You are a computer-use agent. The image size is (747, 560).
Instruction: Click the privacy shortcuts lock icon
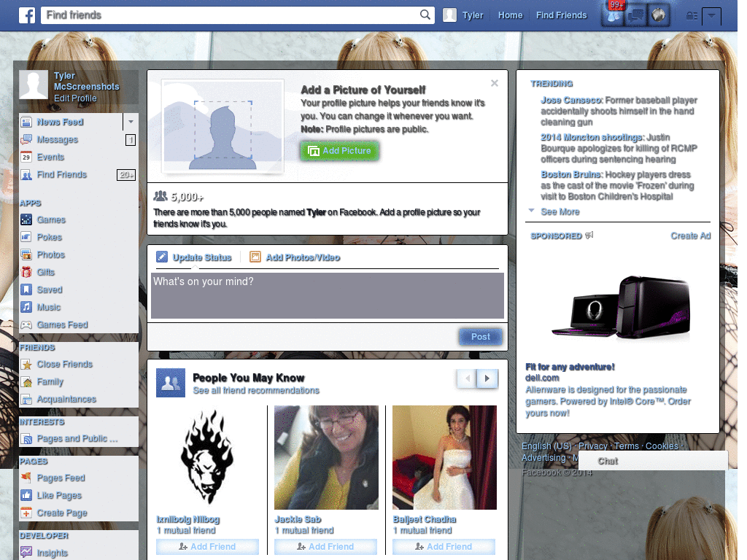[x=692, y=16]
